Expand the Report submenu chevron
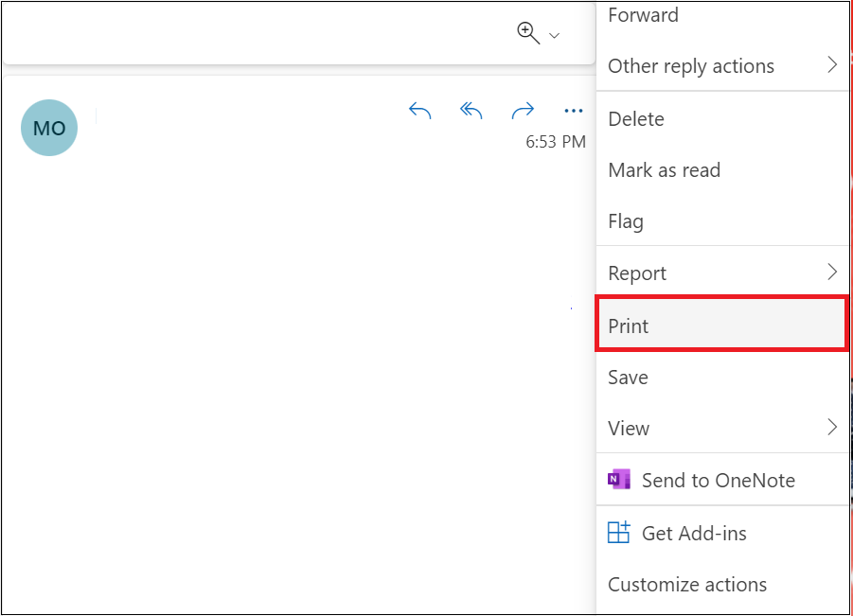This screenshot has width=853, height=616. [832, 272]
